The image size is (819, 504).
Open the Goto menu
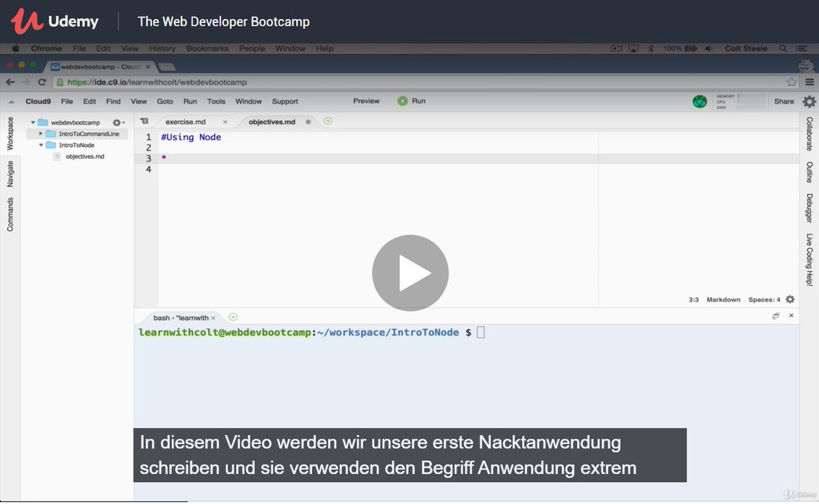[165, 102]
